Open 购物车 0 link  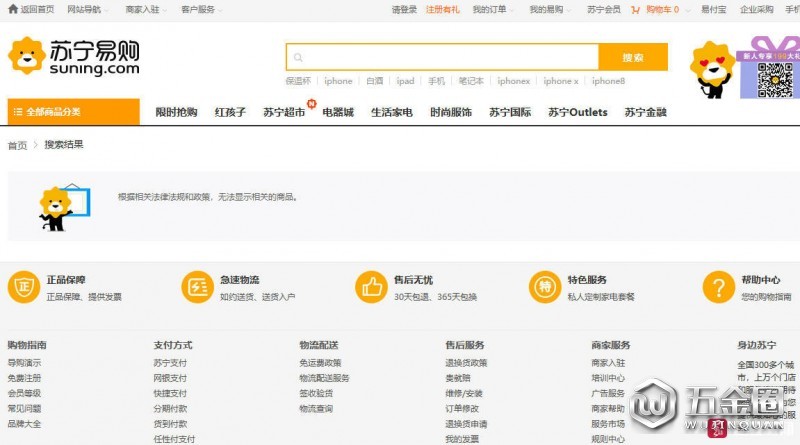pos(662,9)
